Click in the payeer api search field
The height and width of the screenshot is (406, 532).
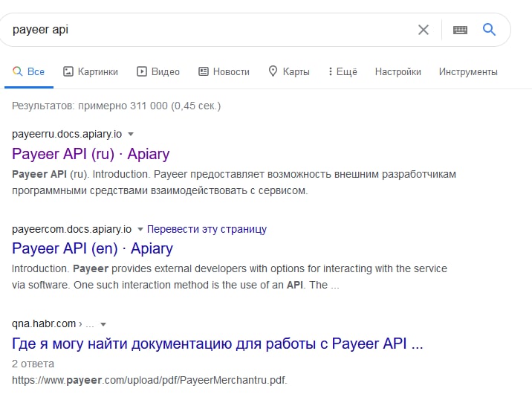208,30
